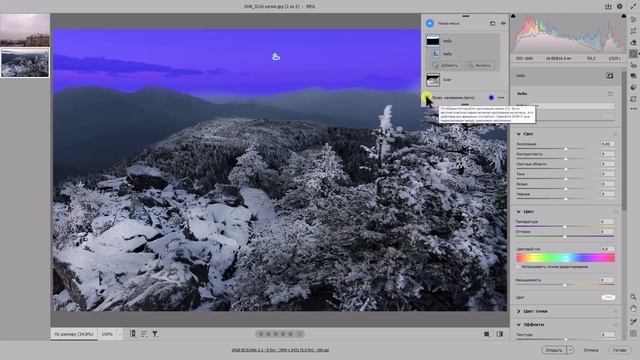Toggle before/after split view icon
This screenshot has width=640, height=360.
[x=500, y=334]
